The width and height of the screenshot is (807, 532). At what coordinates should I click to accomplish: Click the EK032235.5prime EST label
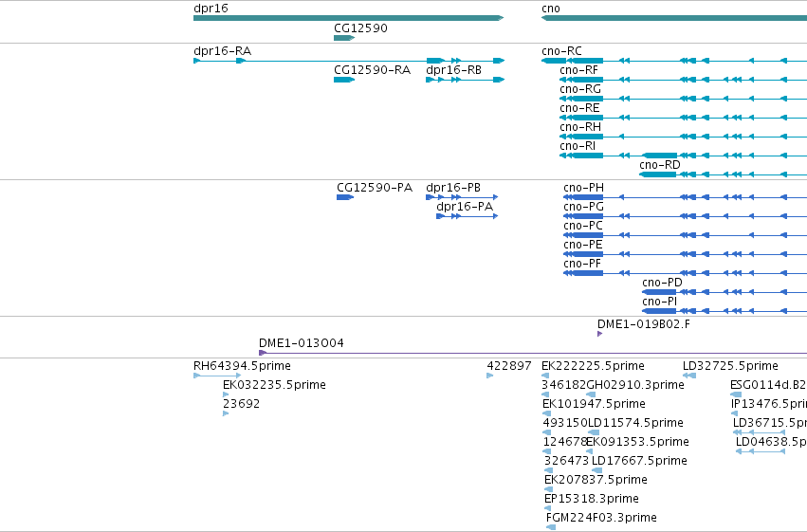pyautogui.click(x=274, y=385)
